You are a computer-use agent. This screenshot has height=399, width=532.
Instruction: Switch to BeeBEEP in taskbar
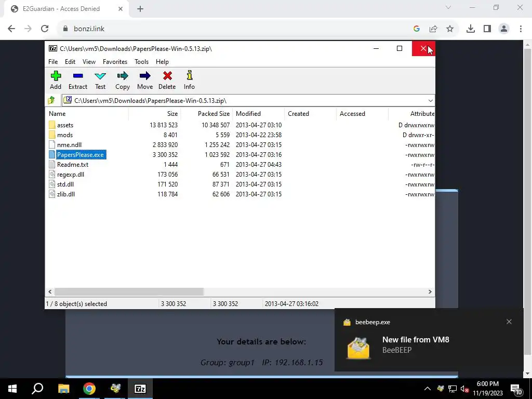[x=115, y=389]
